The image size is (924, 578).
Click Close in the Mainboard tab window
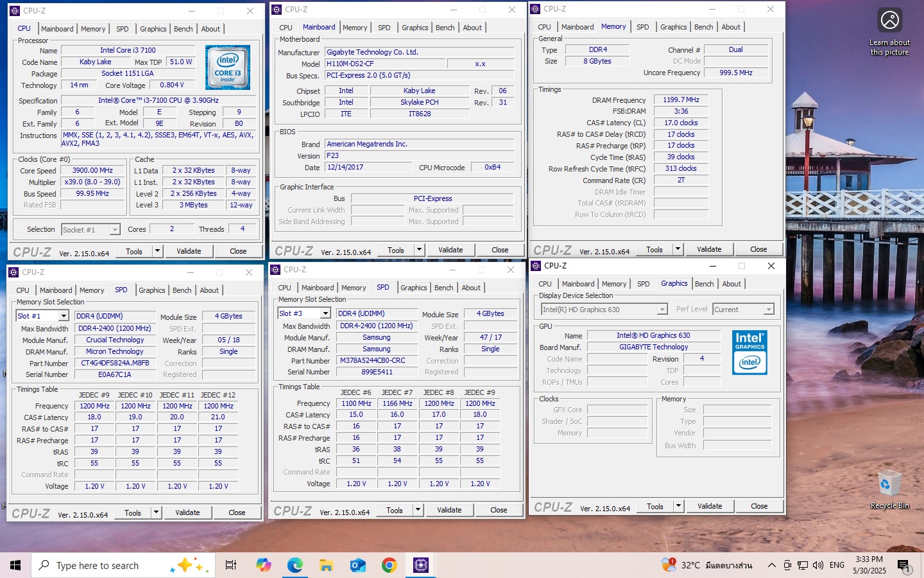(x=500, y=250)
